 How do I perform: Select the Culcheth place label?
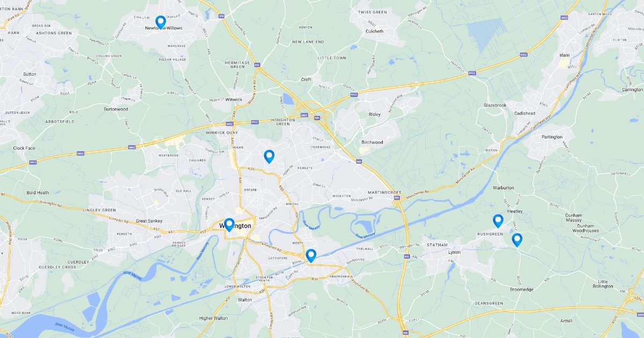coord(374,31)
